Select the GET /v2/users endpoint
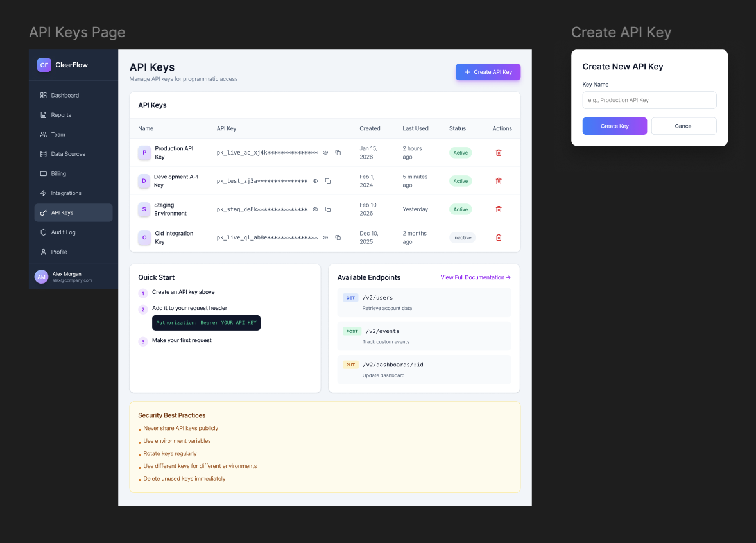The width and height of the screenshot is (756, 543). 424,303
